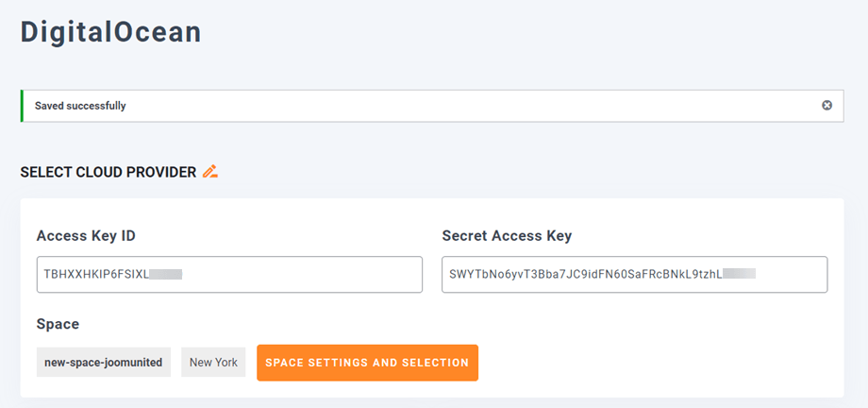
Task: Click the Secret Access Key label
Action: (x=507, y=236)
